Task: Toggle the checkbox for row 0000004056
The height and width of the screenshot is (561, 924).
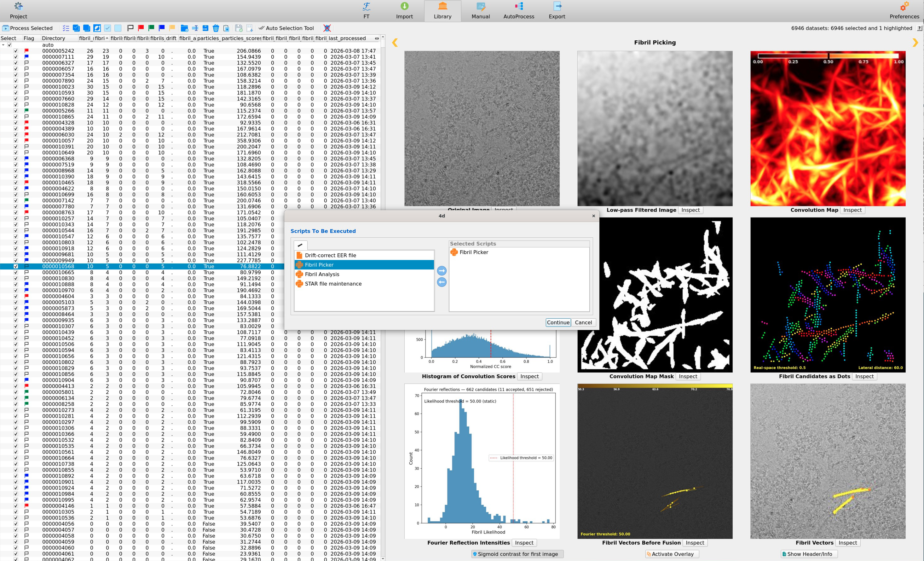Action: 16,524
